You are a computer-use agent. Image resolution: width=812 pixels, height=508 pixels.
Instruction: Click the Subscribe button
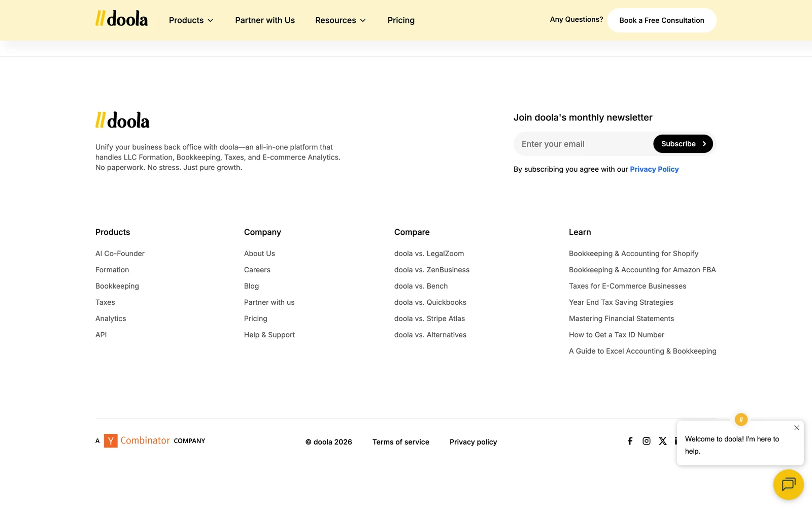pyautogui.click(x=683, y=144)
